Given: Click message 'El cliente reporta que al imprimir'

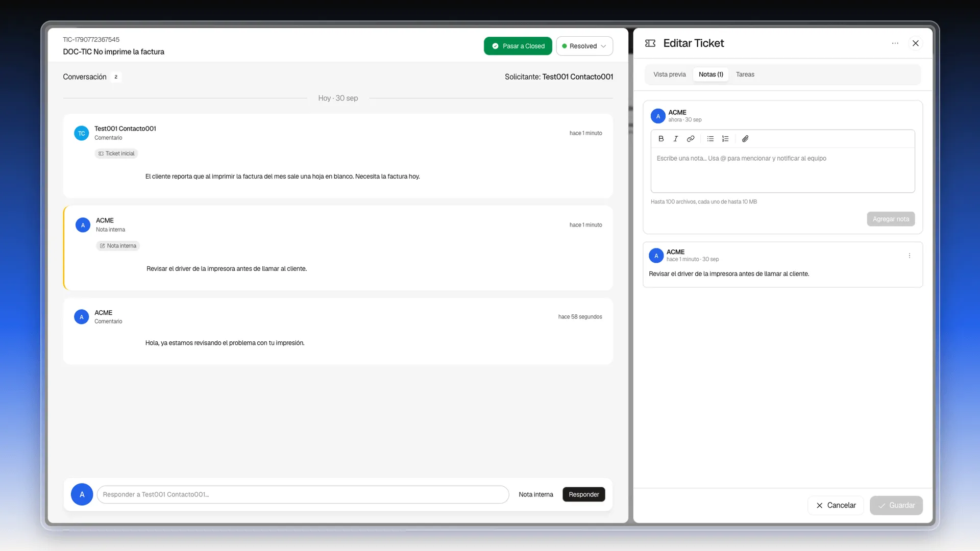Looking at the screenshot, I should click(282, 177).
